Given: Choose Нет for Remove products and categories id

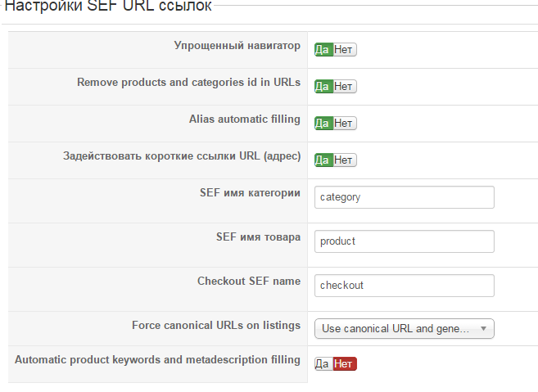Looking at the screenshot, I should 344,87.
